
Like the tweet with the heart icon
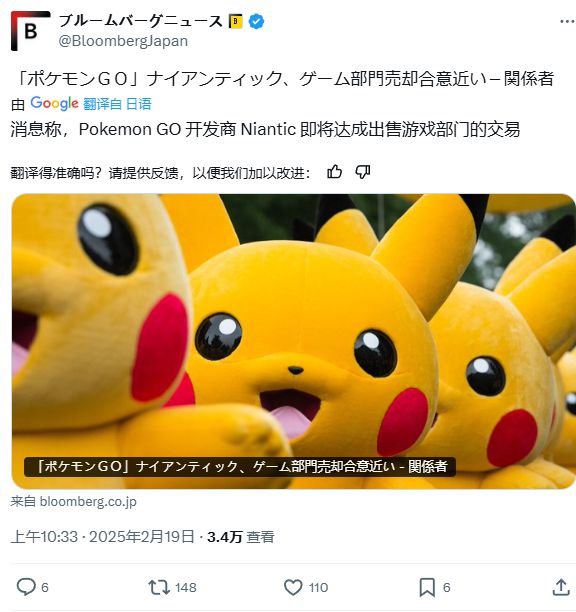pos(293,587)
